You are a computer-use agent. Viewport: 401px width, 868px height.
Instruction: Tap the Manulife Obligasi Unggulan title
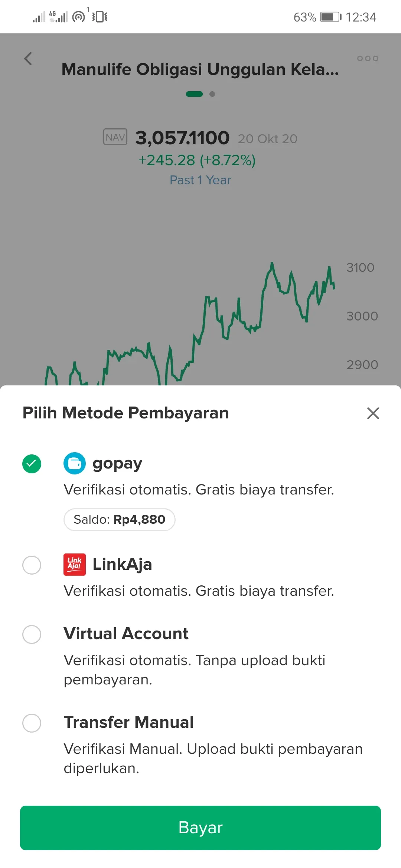tap(200, 69)
